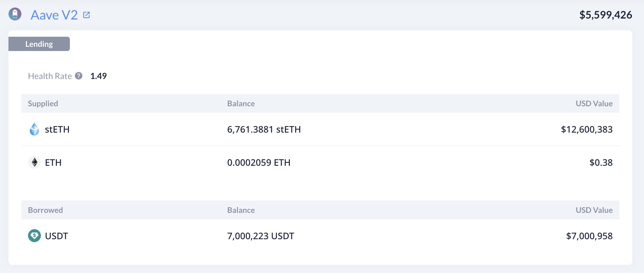
Task: Click the USDT USD value $7,000,958
Action: (x=589, y=236)
